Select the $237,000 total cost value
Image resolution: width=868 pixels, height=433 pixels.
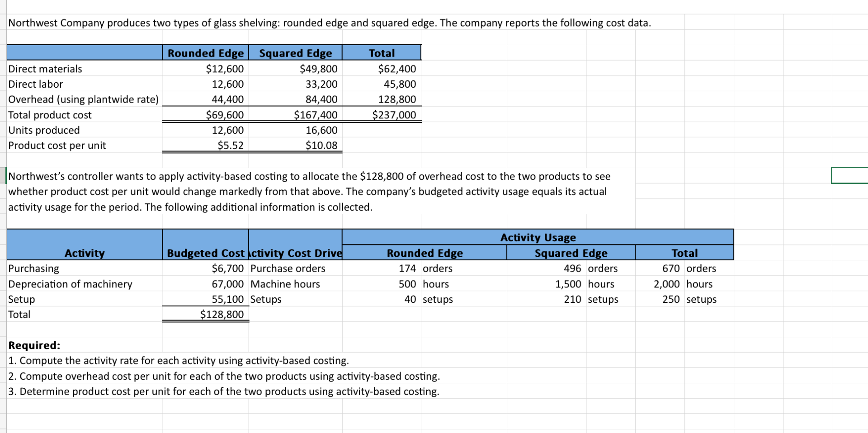[394, 115]
